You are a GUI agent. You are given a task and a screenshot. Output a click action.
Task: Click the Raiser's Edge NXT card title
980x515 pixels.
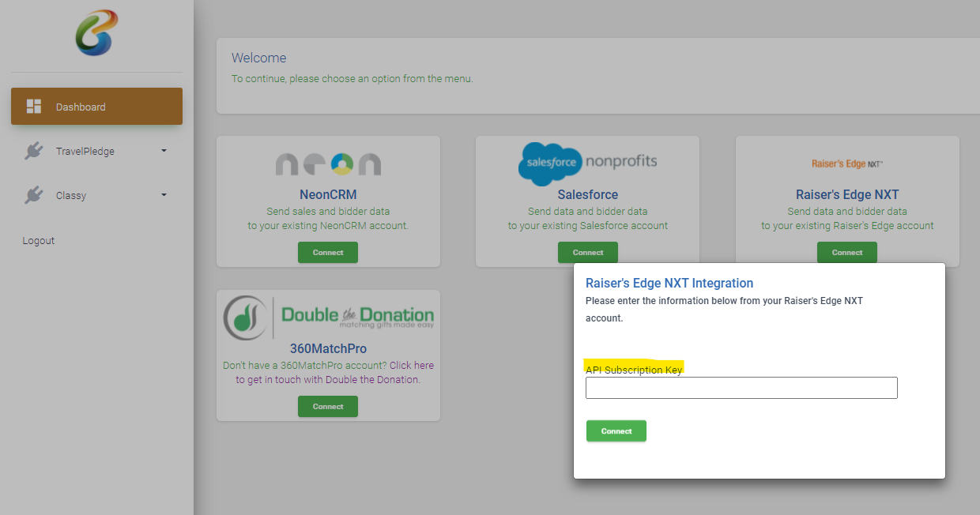(x=847, y=194)
